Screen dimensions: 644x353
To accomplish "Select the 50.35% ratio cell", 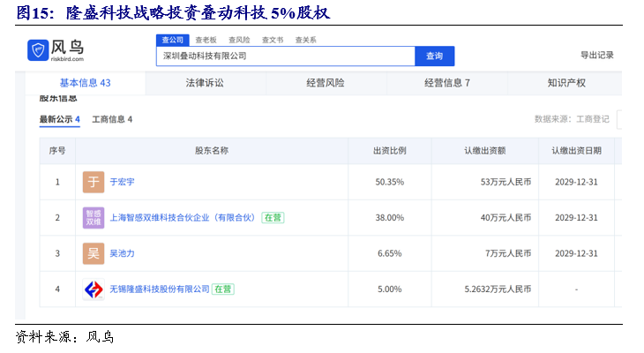I will (x=389, y=182).
